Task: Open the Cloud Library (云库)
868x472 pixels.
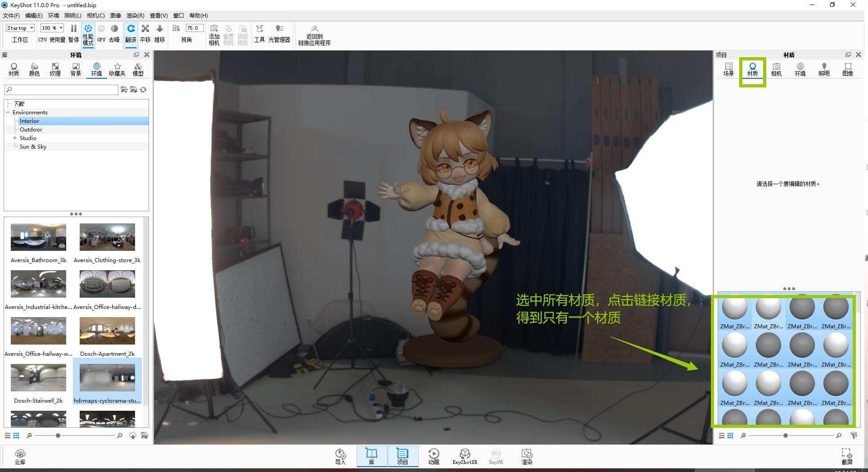Action: click(20, 456)
